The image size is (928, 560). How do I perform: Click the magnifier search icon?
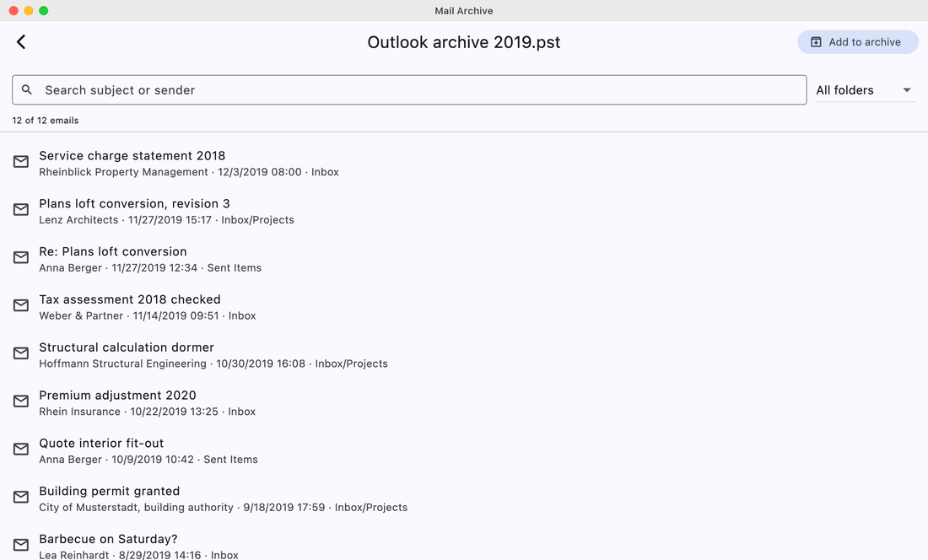(27, 90)
